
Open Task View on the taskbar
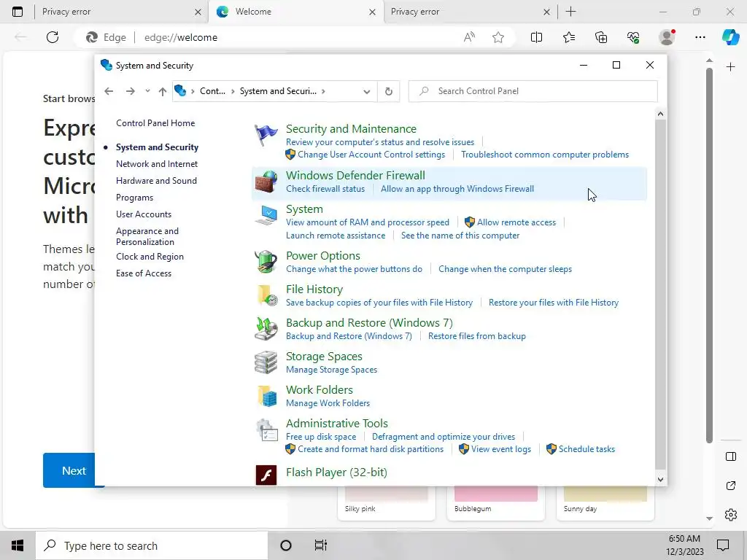pos(321,545)
